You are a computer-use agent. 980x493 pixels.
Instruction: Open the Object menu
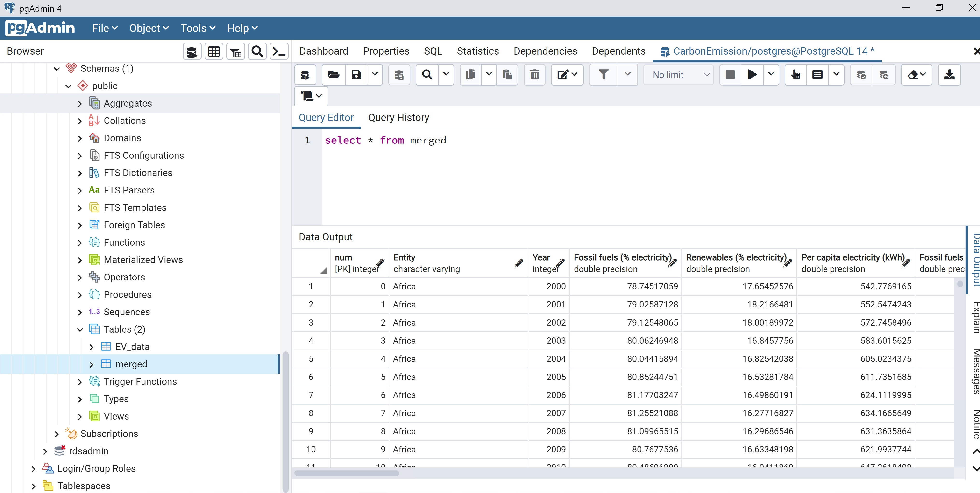point(149,28)
